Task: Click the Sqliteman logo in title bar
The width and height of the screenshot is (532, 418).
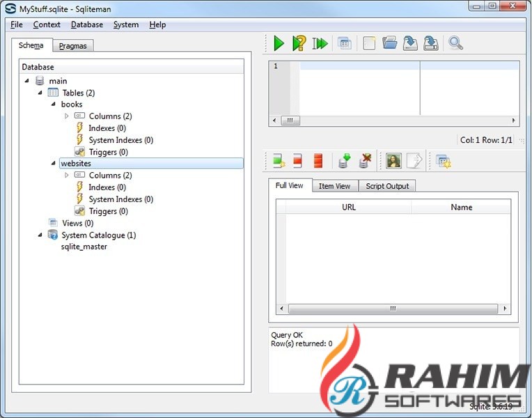Action: coord(10,8)
